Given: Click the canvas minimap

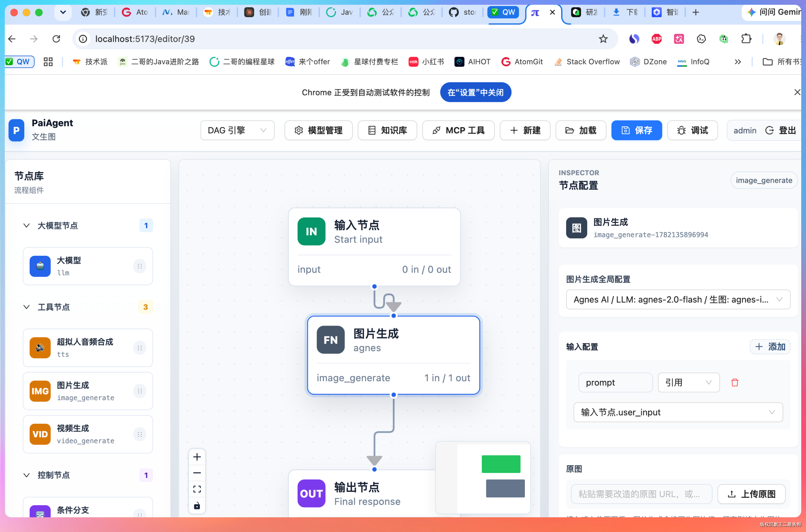Looking at the screenshot, I should (x=483, y=477).
